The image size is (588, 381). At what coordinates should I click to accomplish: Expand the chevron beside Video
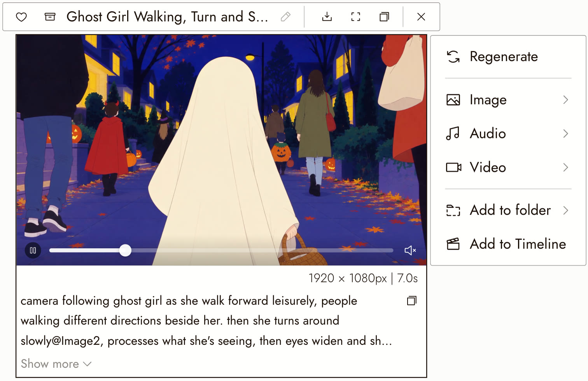tap(565, 167)
